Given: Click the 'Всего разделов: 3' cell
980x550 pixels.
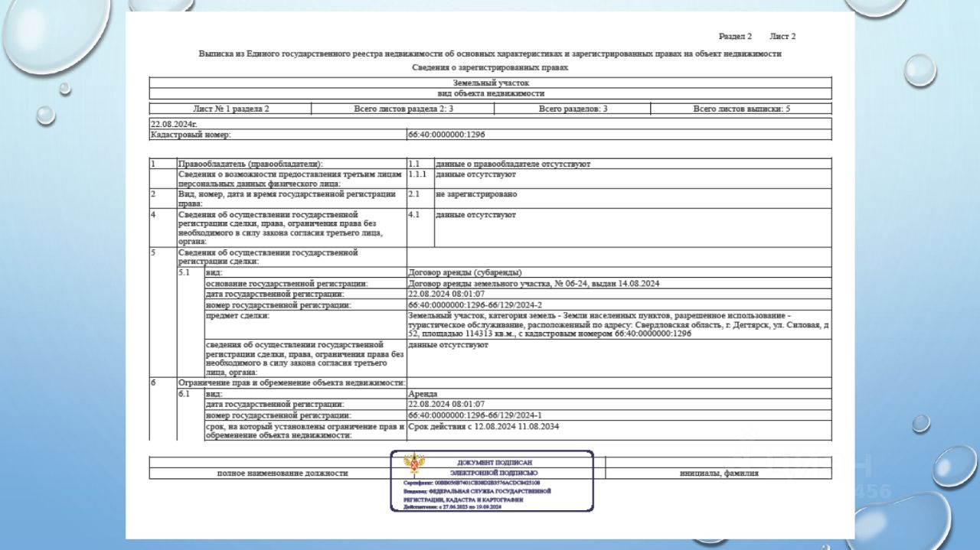Looking at the screenshot, I should click(x=573, y=109).
